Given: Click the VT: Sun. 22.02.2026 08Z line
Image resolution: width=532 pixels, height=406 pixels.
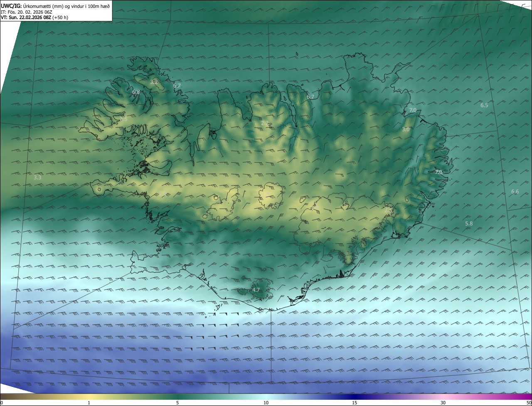Looking at the screenshot, I should (35, 17).
